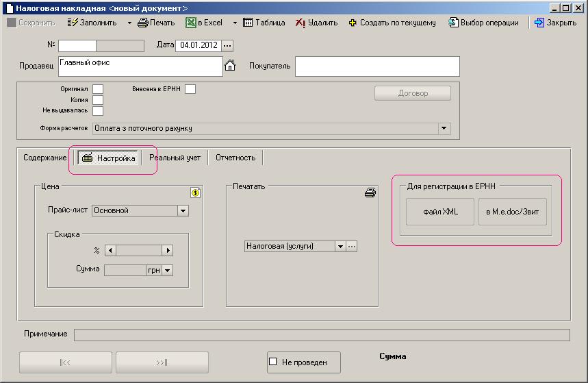Click the Удалить delete icon
The height and width of the screenshot is (383, 588).
pyautogui.click(x=301, y=23)
